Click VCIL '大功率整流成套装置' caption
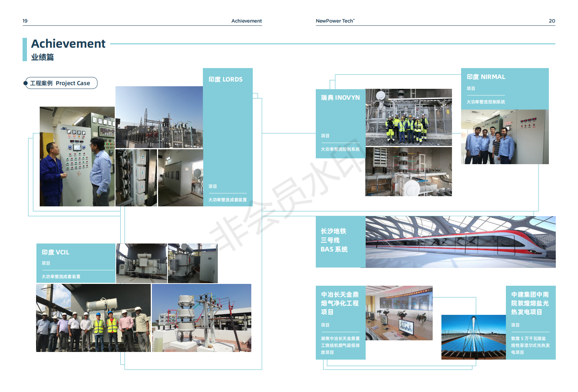This screenshot has height=392, width=578. click(61, 277)
